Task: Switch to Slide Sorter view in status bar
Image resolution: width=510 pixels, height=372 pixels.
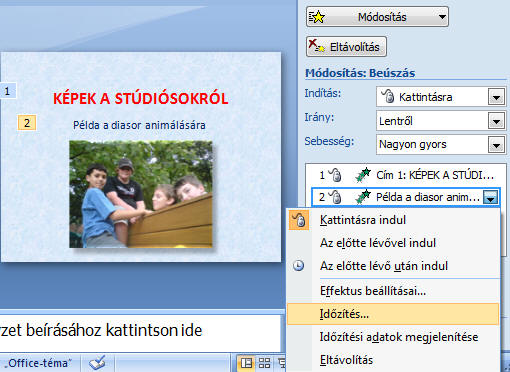Action: (265, 363)
